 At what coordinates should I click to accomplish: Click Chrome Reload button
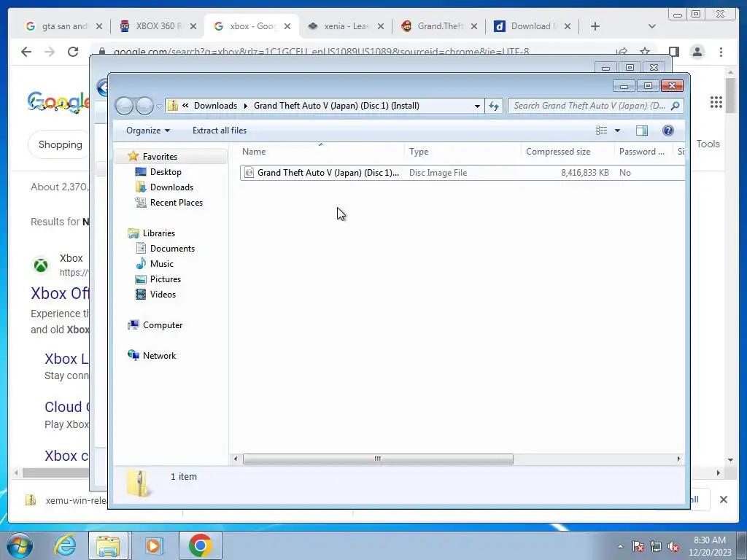point(73,52)
